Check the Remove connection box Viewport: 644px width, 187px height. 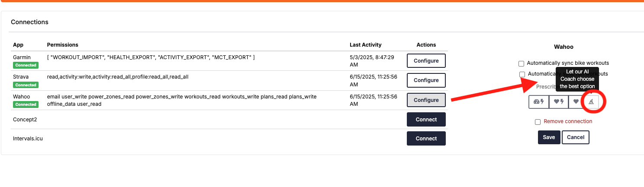tap(538, 122)
